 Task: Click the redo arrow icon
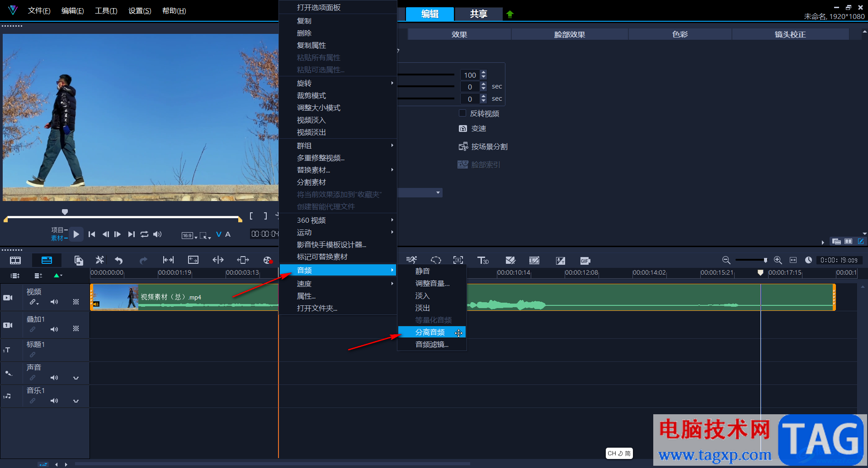coord(143,260)
